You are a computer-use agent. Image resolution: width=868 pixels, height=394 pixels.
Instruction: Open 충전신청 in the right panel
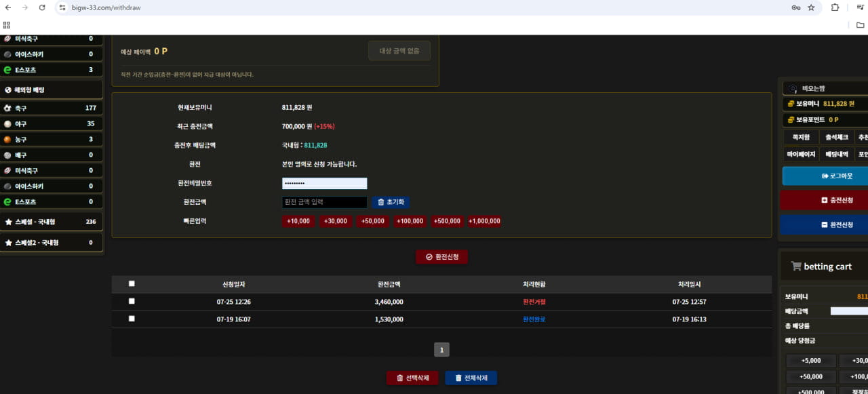pos(825,200)
